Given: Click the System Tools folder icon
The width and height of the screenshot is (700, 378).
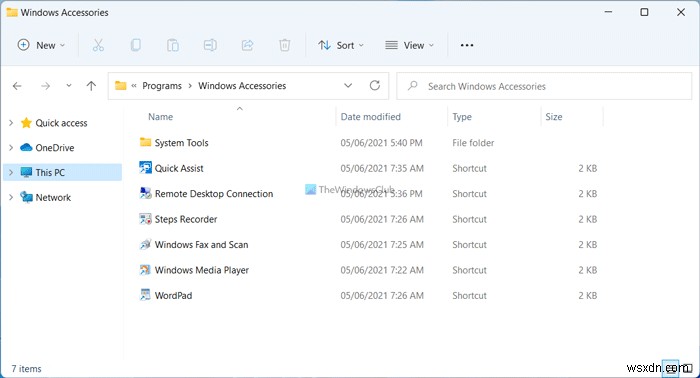Looking at the screenshot, I should click(x=145, y=142).
